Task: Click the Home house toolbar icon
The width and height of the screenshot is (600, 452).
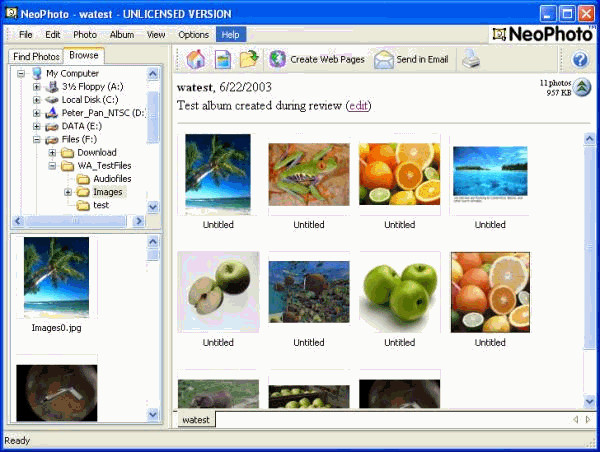Action: tap(196, 59)
